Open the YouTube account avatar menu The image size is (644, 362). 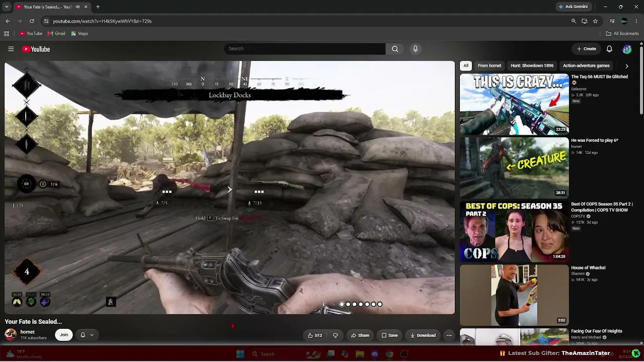(627, 49)
